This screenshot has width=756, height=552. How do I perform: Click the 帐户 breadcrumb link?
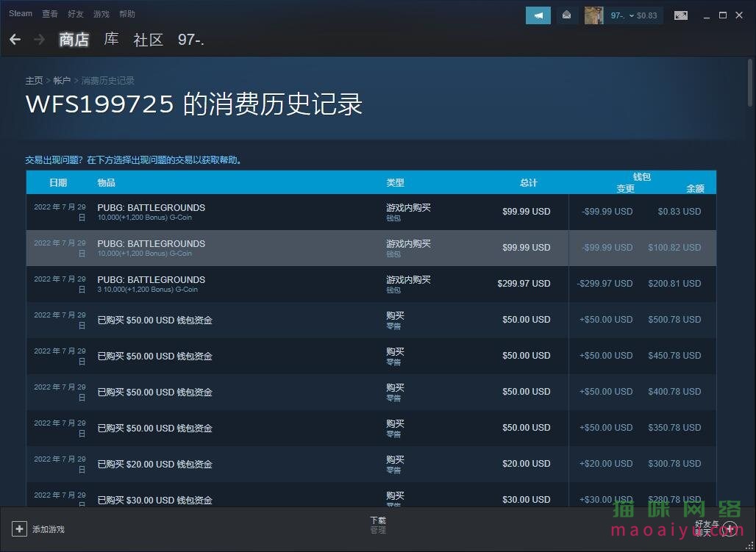pos(62,80)
